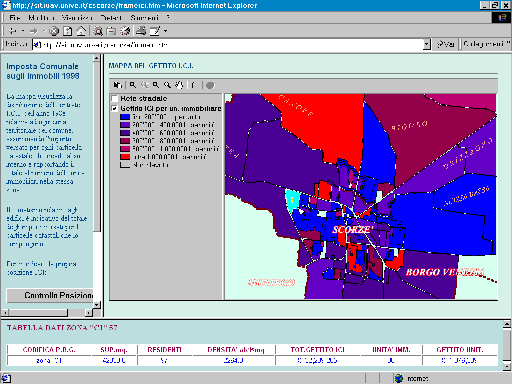Select the plain magnifier without square in map toolbar

click(167, 85)
